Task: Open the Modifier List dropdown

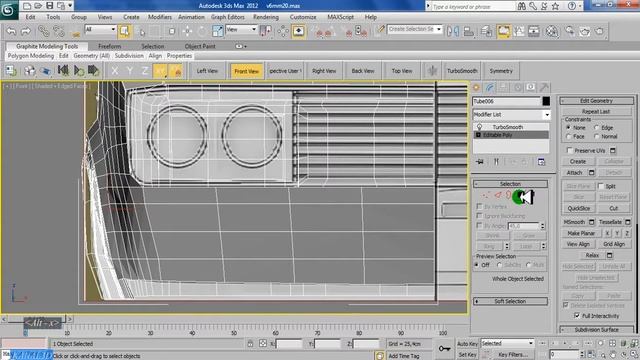Action: pyautogui.click(x=511, y=115)
